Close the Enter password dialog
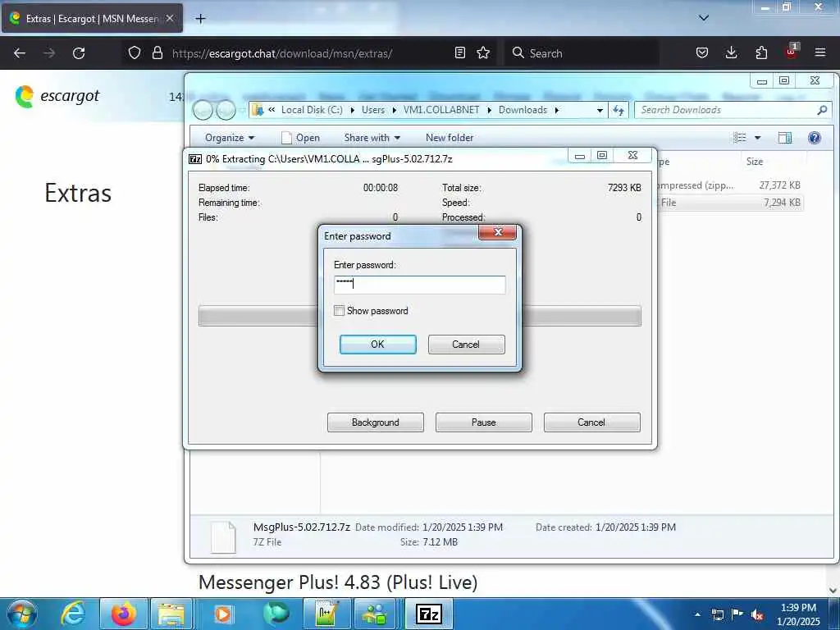The height and width of the screenshot is (630, 840). tap(498, 232)
